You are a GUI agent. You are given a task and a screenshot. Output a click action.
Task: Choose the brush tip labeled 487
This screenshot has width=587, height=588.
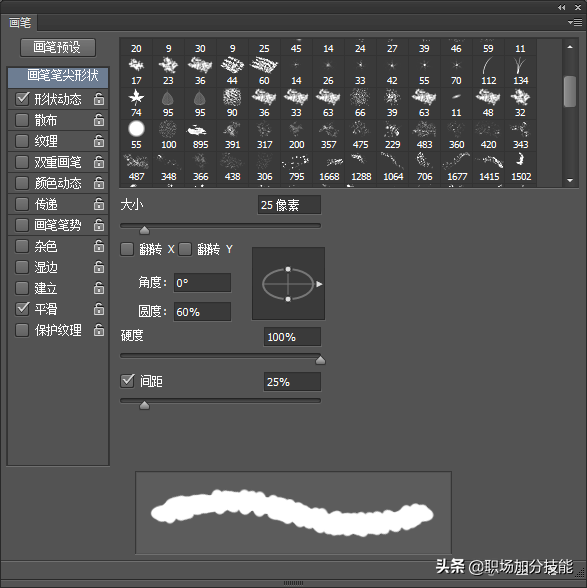coord(136,167)
